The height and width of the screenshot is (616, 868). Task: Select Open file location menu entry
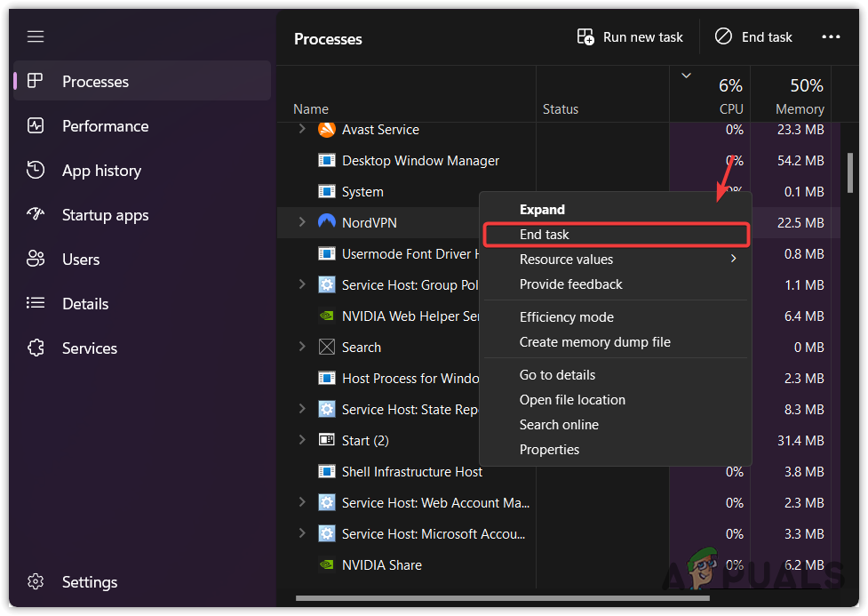click(572, 400)
